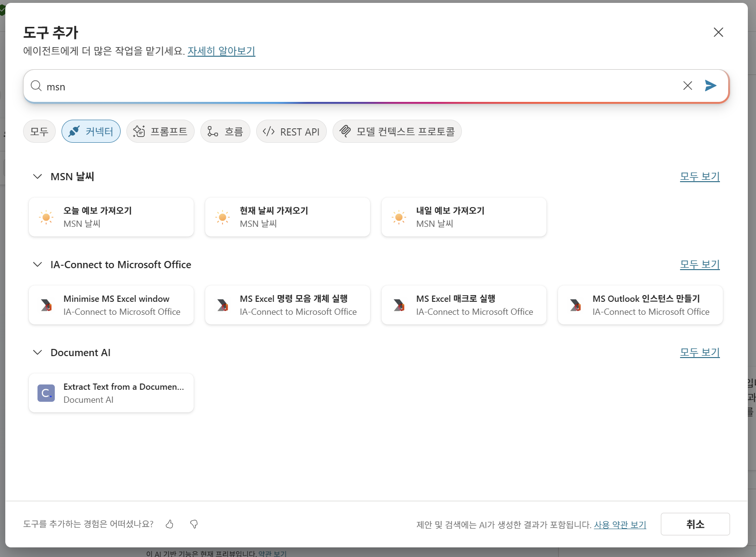
Task: Clear the msn search text
Action: coord(688,86)
